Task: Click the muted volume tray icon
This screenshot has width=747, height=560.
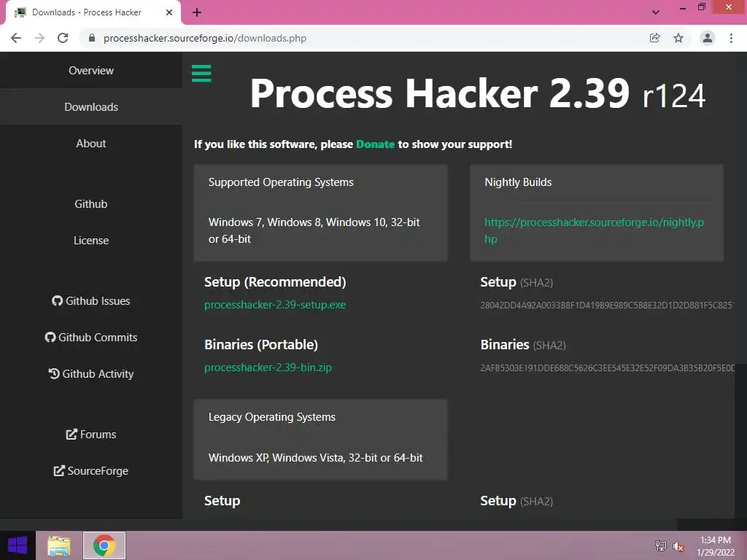Action: click(x=678, y=545)
